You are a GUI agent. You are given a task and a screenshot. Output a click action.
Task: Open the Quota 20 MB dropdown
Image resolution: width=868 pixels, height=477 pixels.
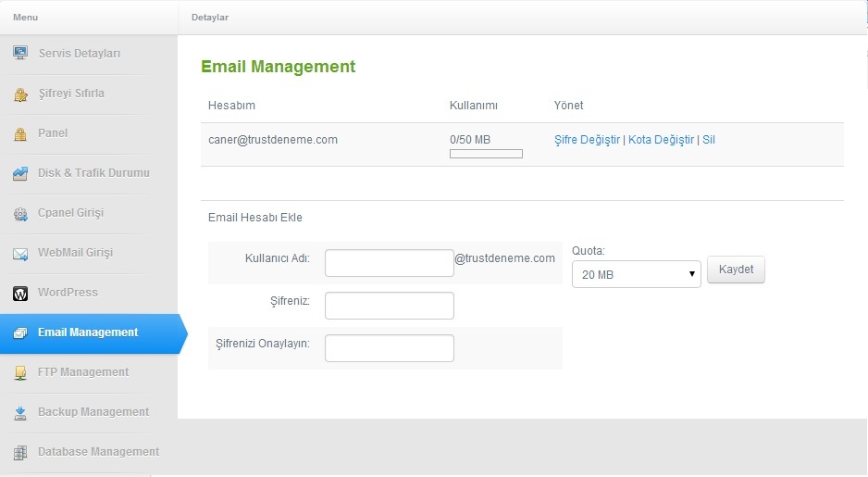click(636, 274)
